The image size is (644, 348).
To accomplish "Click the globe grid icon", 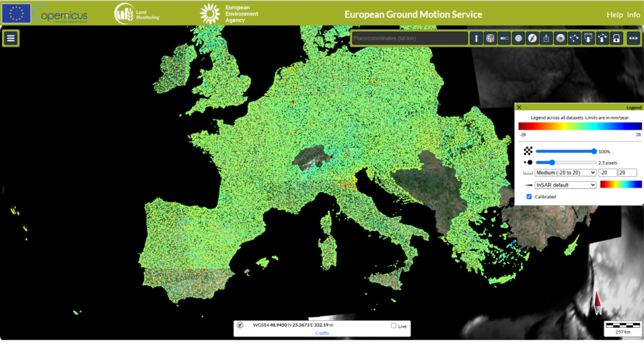I will coord(490,38).
